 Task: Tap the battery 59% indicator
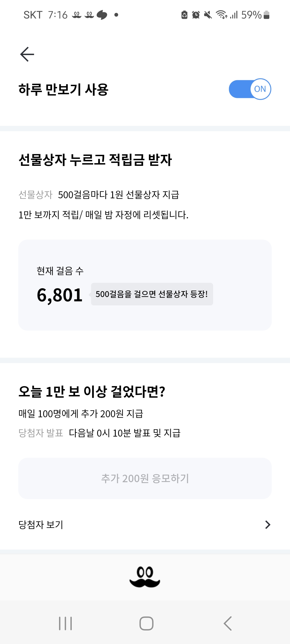click(255, 15)
